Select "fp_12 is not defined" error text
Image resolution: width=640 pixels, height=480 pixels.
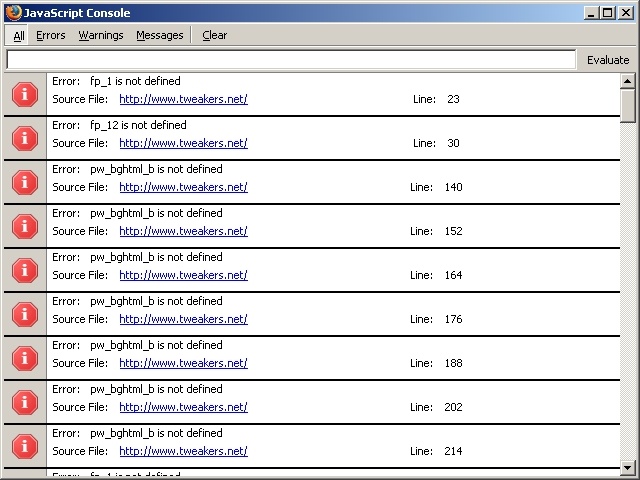click(x=138, y=125)
